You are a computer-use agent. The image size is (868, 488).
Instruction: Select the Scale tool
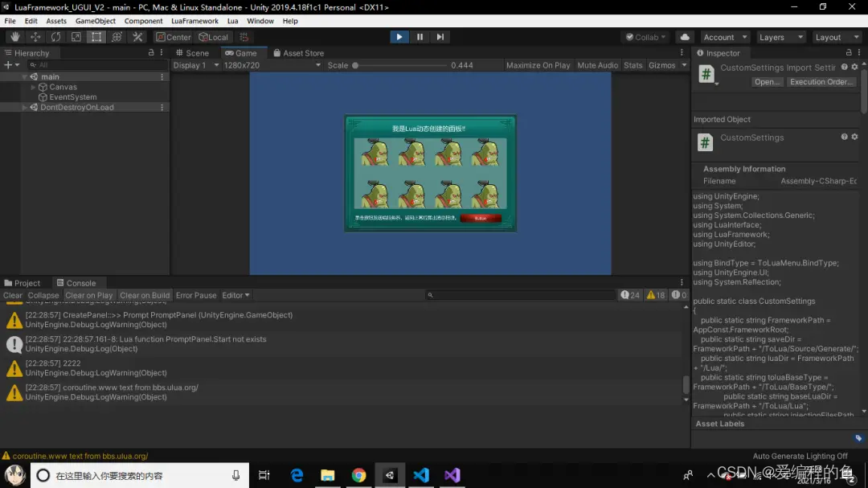tap(75, 36)
